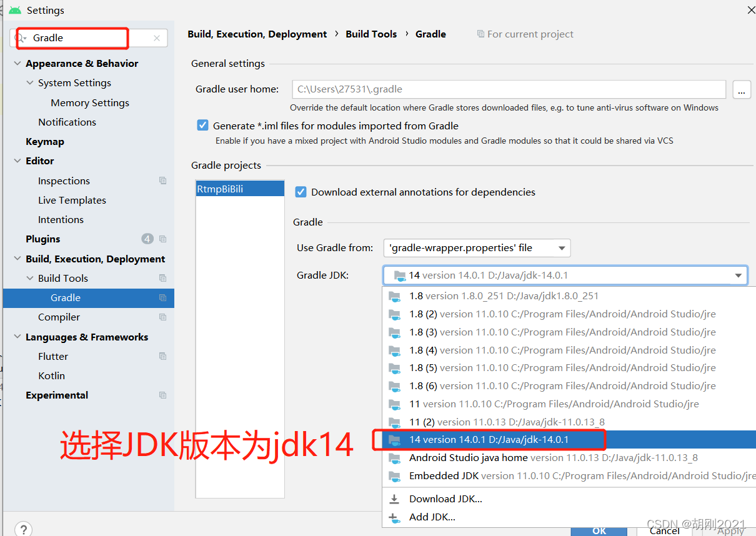The image size is (756, 536).
Task: Click project-scope icon on the Gradle row
Action: point(162,297)
